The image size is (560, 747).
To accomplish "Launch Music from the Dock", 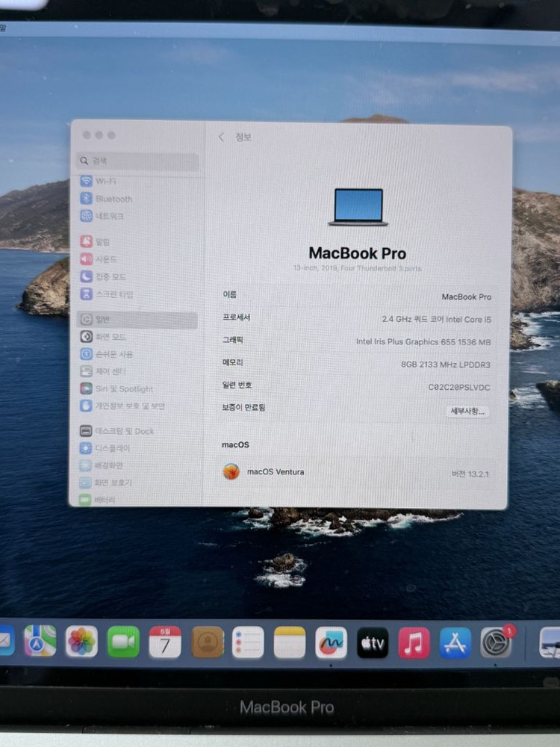I will [414, 643].
